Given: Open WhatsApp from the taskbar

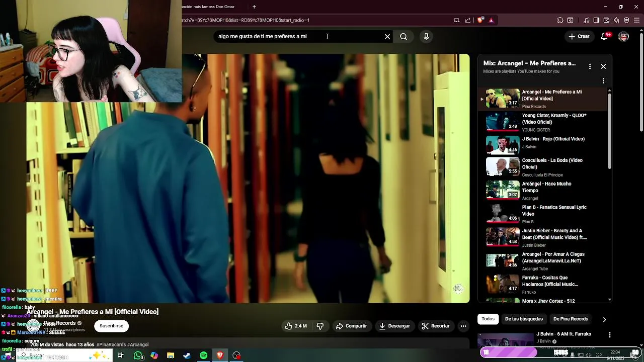Looking at the screenshot, I should coord(138,355).
